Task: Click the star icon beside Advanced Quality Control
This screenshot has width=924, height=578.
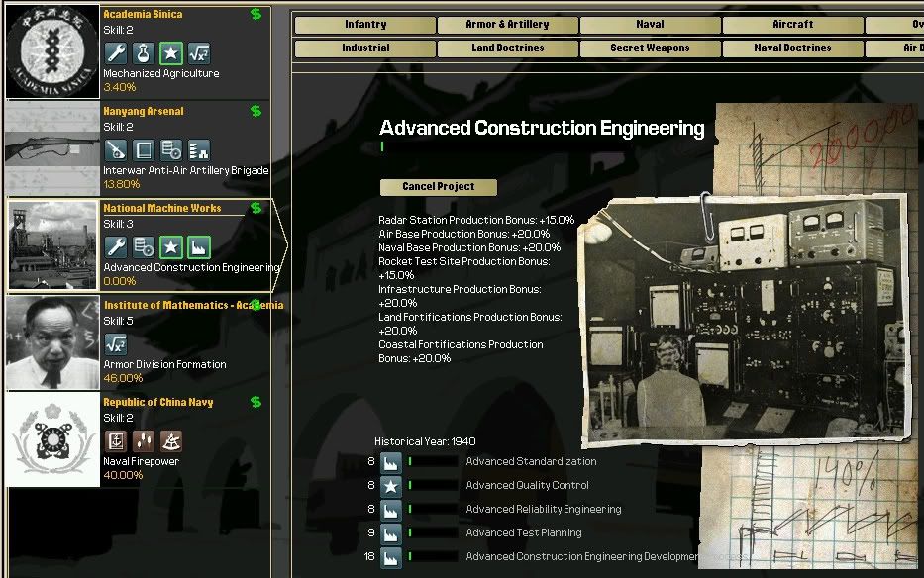Action: [x=391, y=486]
